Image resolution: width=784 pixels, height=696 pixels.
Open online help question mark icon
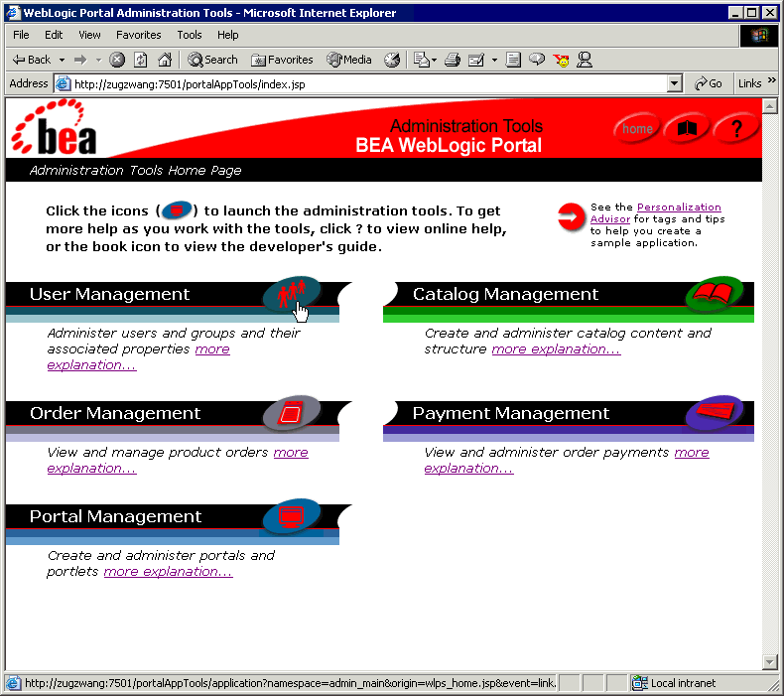(736, 129)
